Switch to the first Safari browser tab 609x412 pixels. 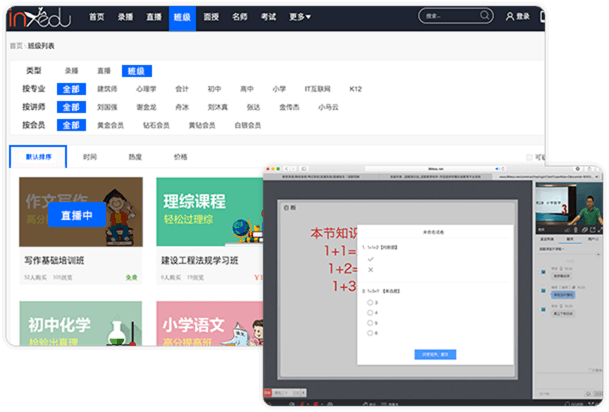321,177
